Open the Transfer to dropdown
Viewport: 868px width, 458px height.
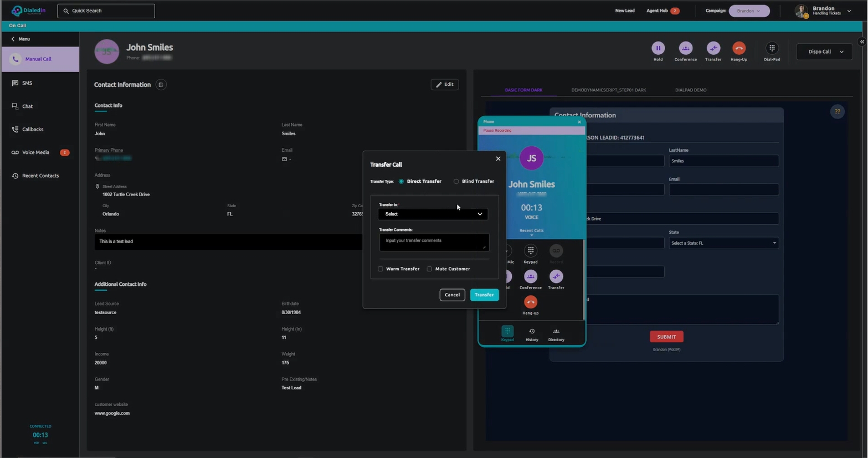(433, 214)
